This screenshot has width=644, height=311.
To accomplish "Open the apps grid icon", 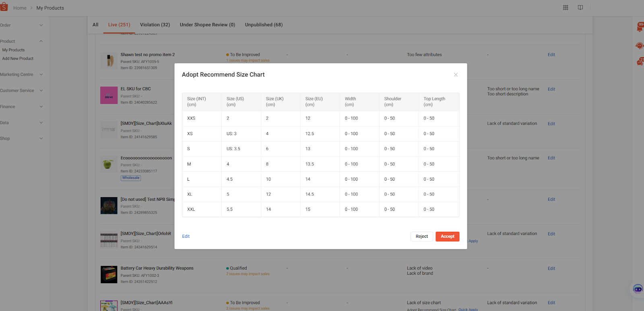I will pos(566,8).
